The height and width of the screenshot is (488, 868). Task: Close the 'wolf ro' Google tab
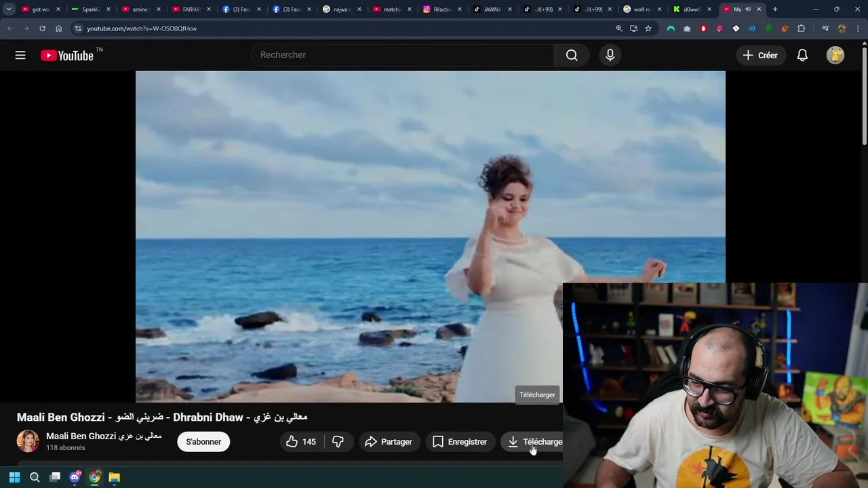[660, 9]
